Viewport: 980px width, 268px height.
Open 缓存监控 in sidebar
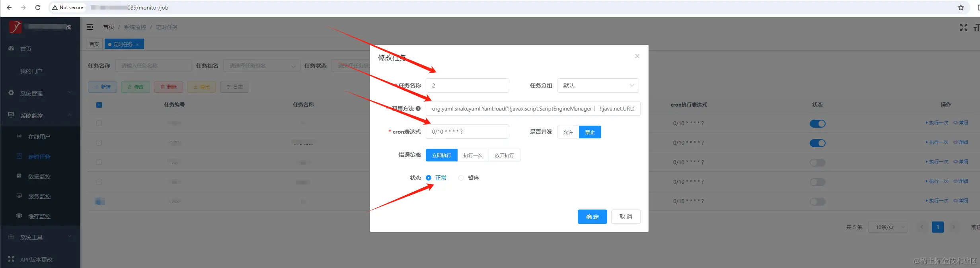(39, 216)
